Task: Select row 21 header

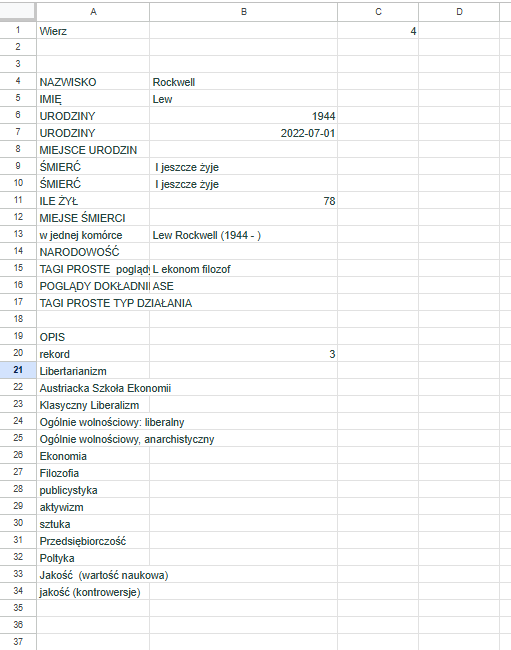Action: [x=18, y=370]
